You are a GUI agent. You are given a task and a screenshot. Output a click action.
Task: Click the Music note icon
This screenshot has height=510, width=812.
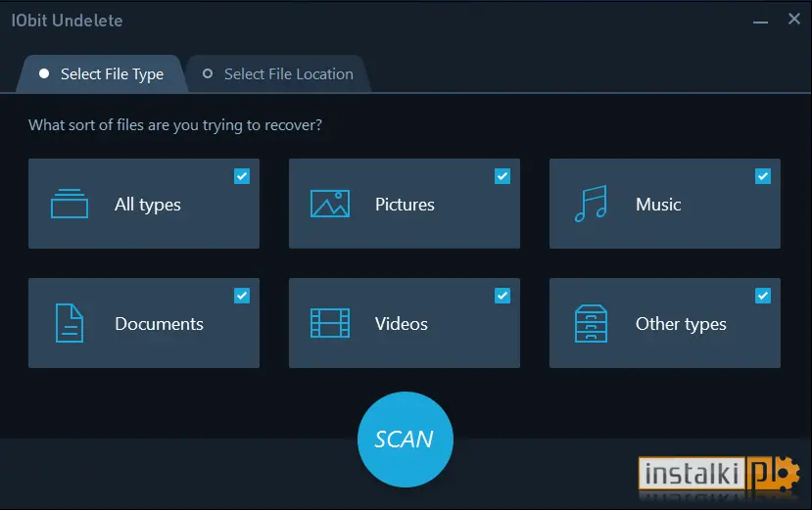591,204
